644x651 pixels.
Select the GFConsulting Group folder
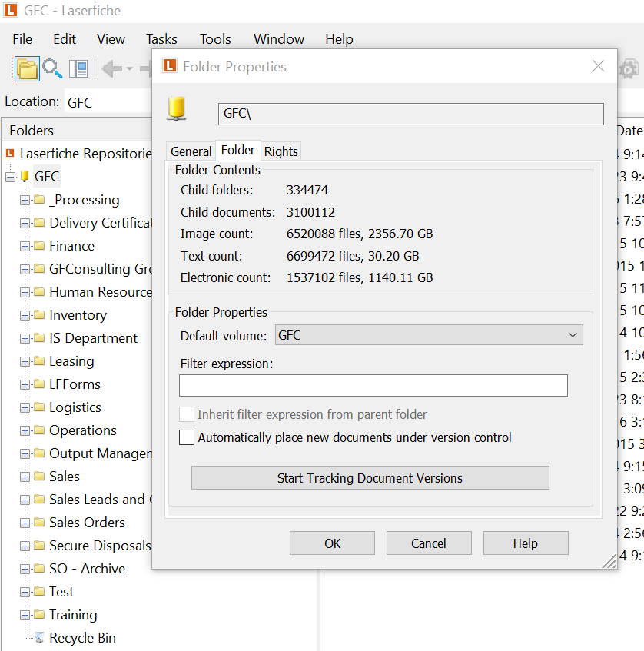pos(101,268)
